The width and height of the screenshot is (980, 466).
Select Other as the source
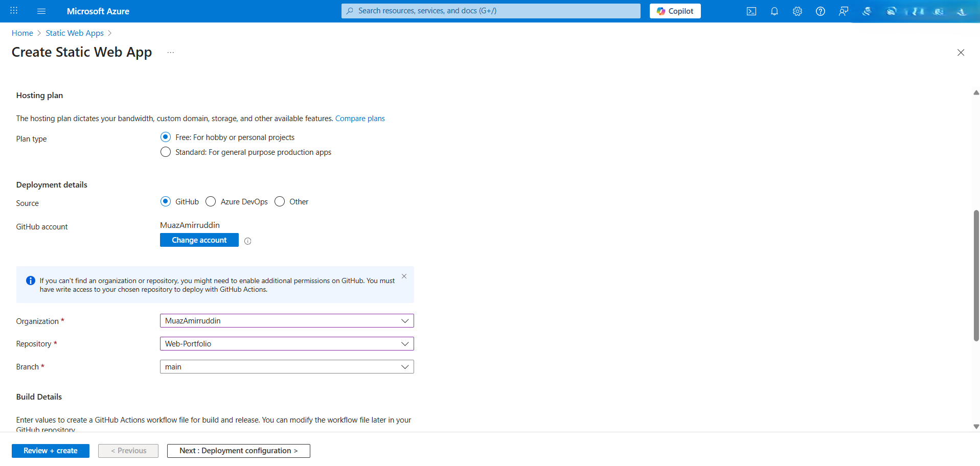tap(279, 201)
